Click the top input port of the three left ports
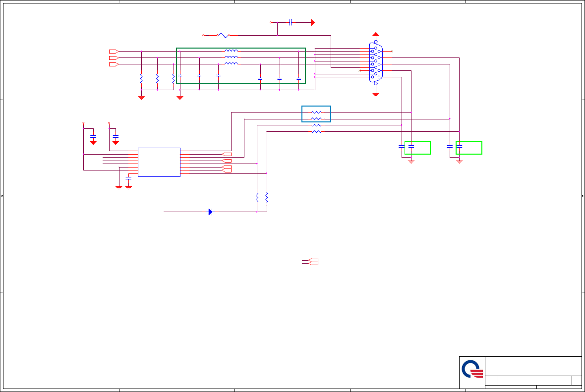 point(114,52)
